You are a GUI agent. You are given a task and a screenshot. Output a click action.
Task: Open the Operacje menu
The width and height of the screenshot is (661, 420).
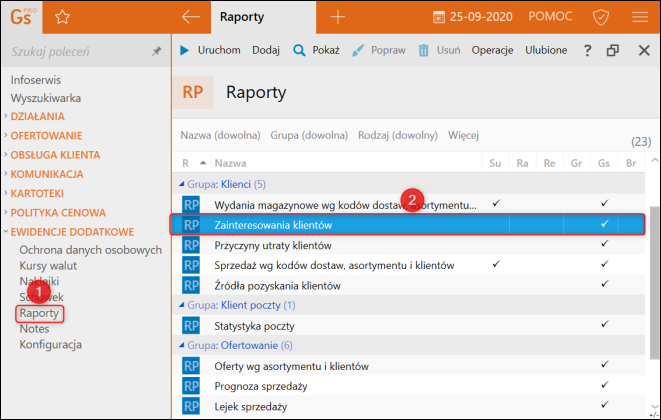pos(492,50)
